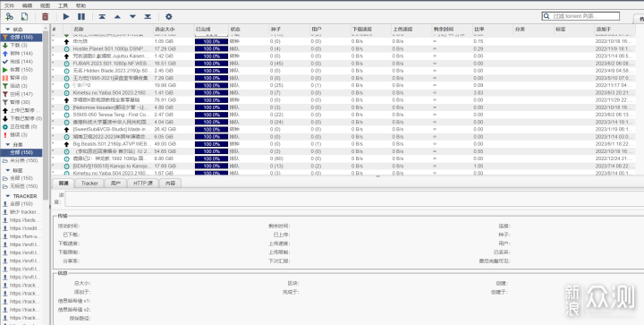Image resolution: width=644 pixels, height=325 pixels.
Task: Select the 错误 (3) status filter
Action: click(x=21, y=135)
